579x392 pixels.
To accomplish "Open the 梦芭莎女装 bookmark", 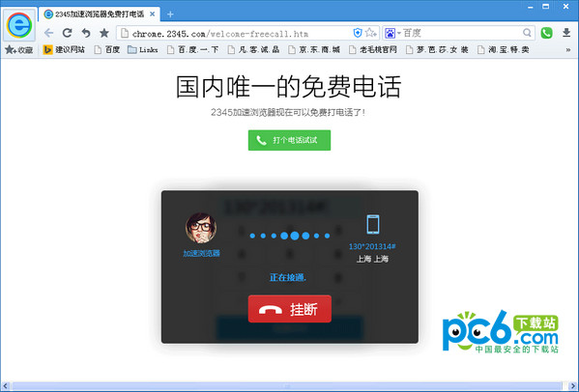I will point(437,50).
